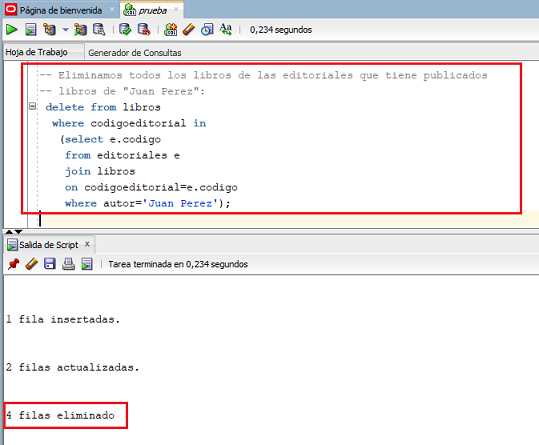Open the unshared SQL worksheet icon
The width and height of the screenshot is (539, 445).
click(x=170, y=30)
